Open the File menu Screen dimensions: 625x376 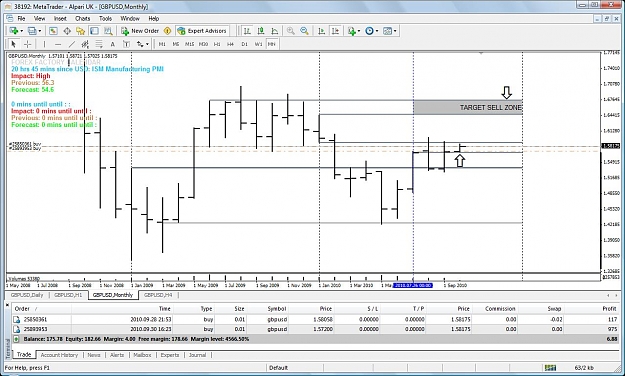pyautogui.click(x=21, y=18)
